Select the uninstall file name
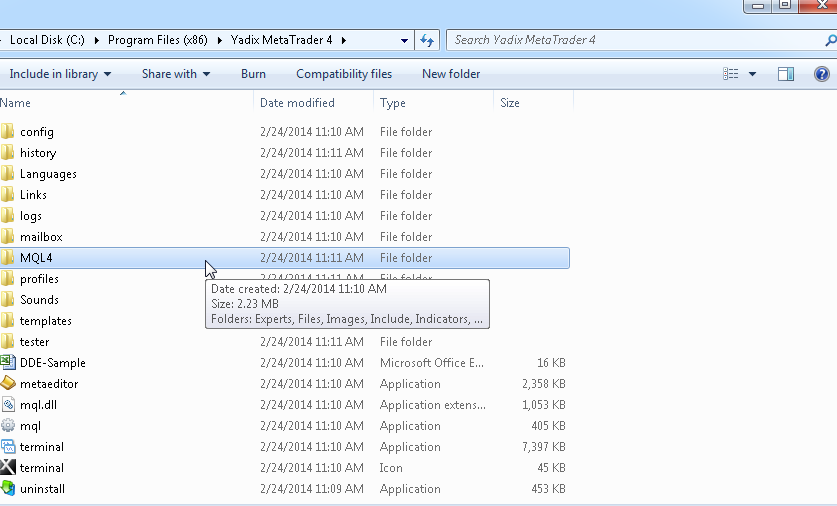The image size is (837, 506). [x=42, y=489]
